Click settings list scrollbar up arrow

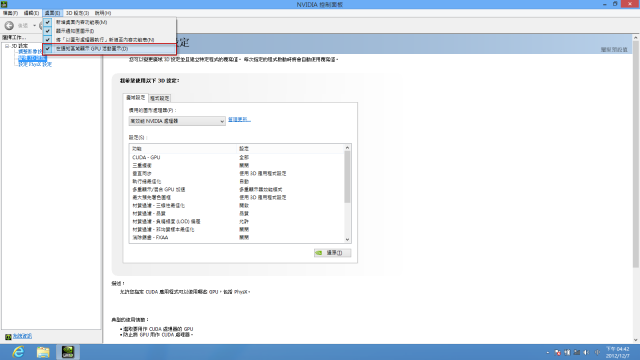point(347,148)
